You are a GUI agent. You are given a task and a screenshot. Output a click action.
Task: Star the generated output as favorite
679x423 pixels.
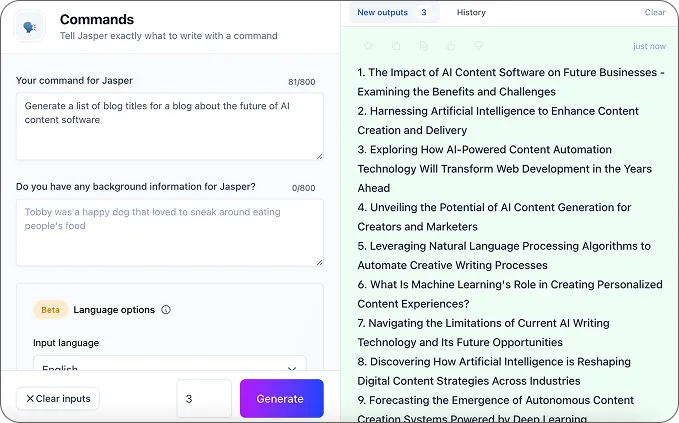[368, 46]
